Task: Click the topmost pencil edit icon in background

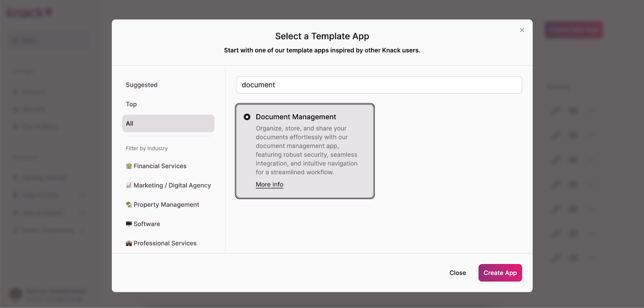Action: (555, 111)
